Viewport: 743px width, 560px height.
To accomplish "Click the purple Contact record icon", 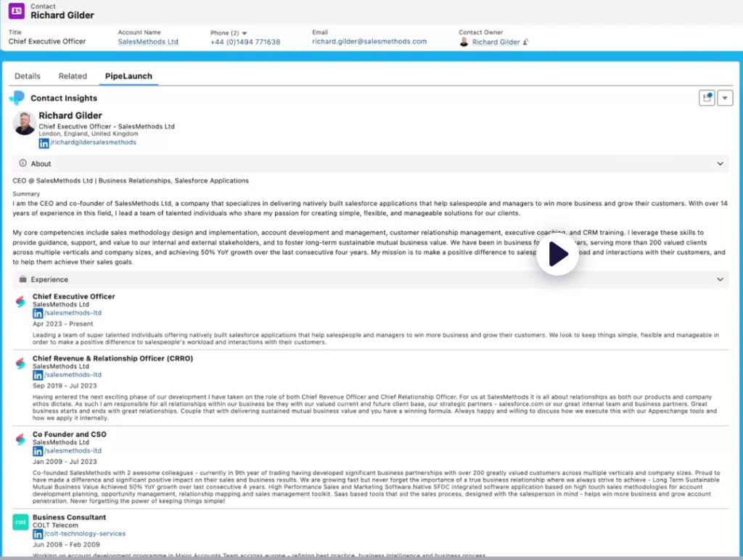I will tap(17, 10).
